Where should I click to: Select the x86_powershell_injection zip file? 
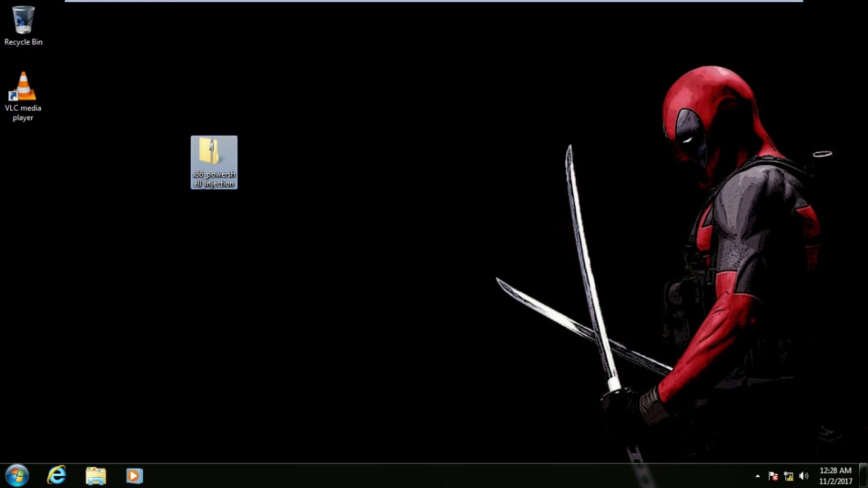[214, 163]
